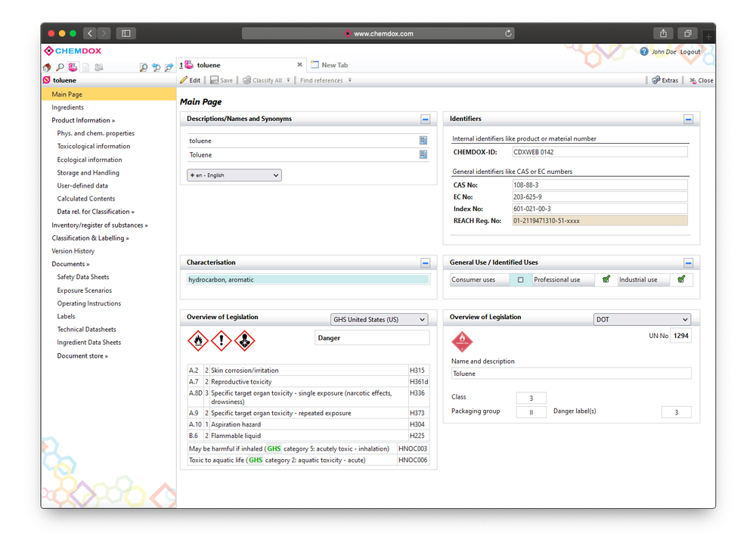Open Document store in the sidebar
Viewport: 756px width, 540px height.
(x=82, y=355)
